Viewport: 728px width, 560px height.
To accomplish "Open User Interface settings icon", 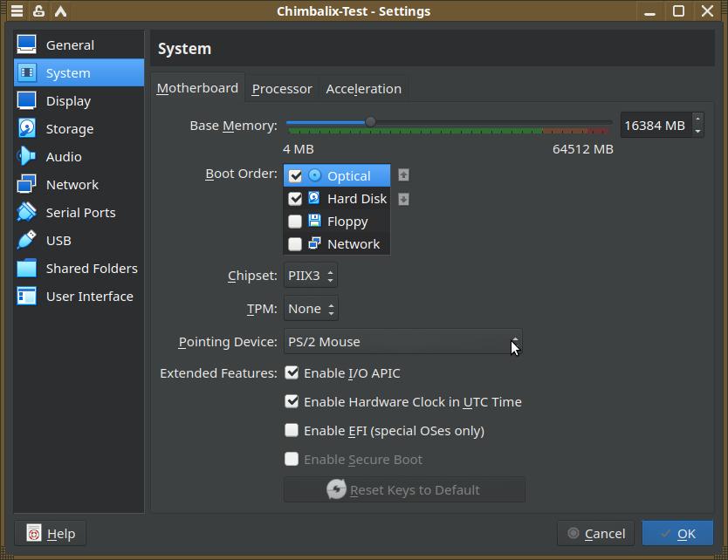I will point(27,297).
